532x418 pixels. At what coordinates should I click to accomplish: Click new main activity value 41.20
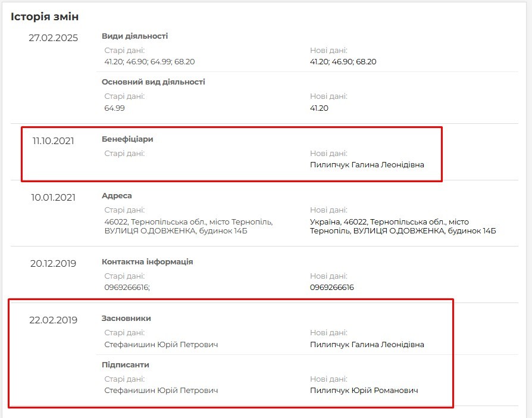click(319, 108)
